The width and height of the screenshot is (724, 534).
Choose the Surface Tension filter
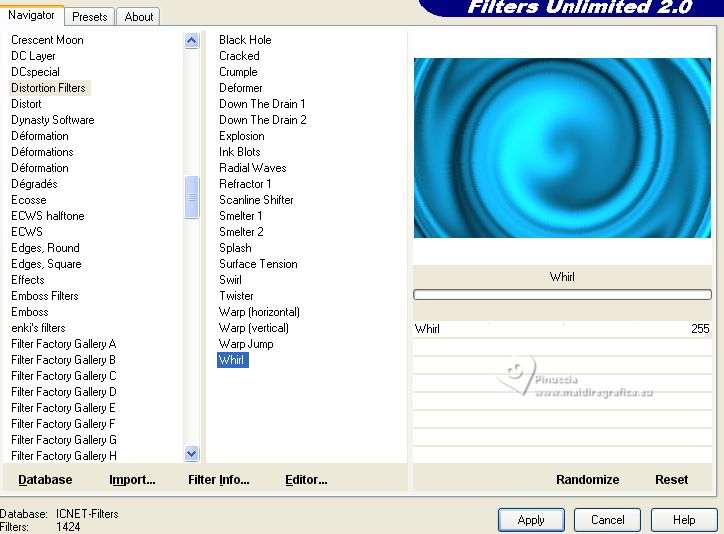(x=258, y=264)
